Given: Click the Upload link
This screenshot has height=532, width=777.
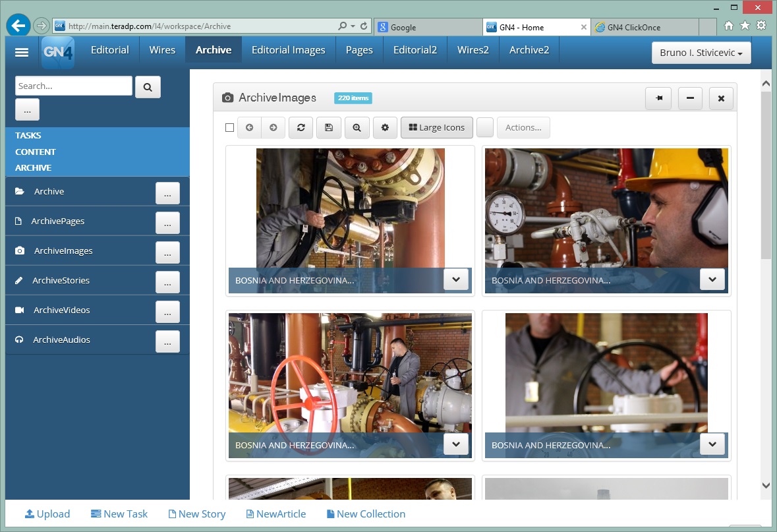Looking at the screenshot, I should pos(47,514).
